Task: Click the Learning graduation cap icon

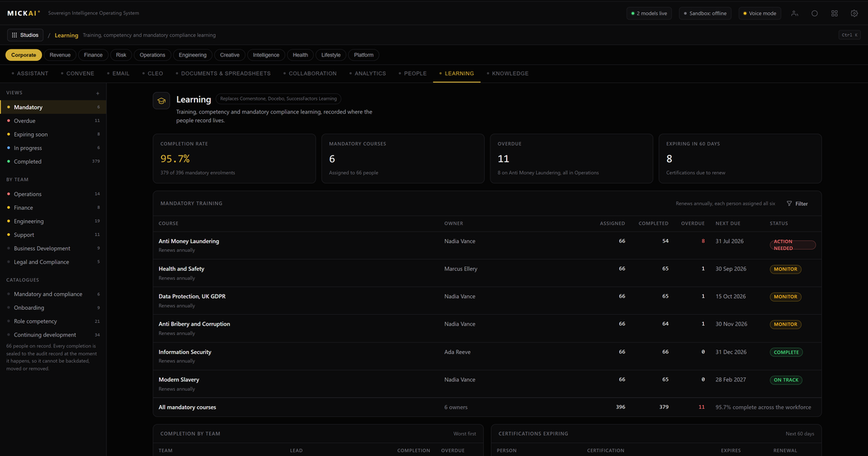Action: pyautogui.click(x=161, y=101)
